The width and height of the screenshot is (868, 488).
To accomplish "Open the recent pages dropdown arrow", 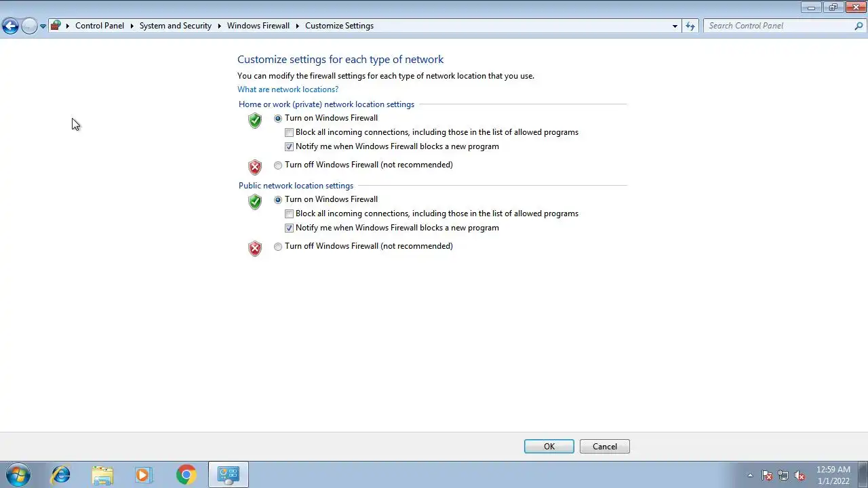I will (43, 26).
